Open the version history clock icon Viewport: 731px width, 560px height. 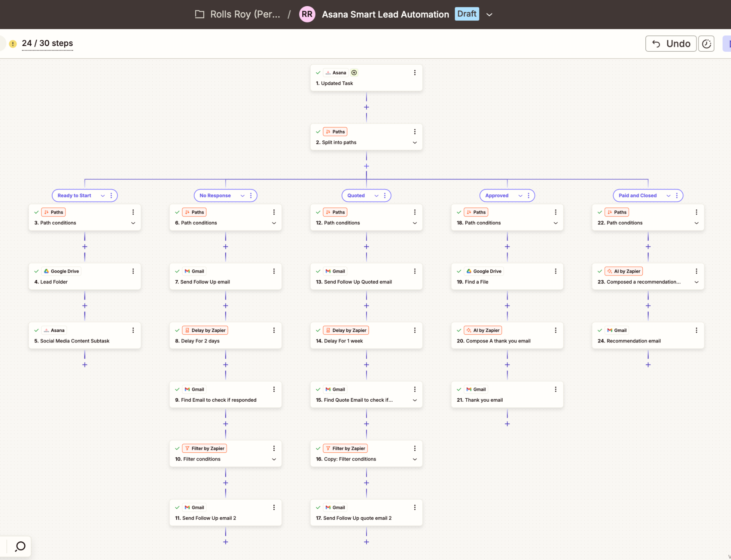[706, 44]
